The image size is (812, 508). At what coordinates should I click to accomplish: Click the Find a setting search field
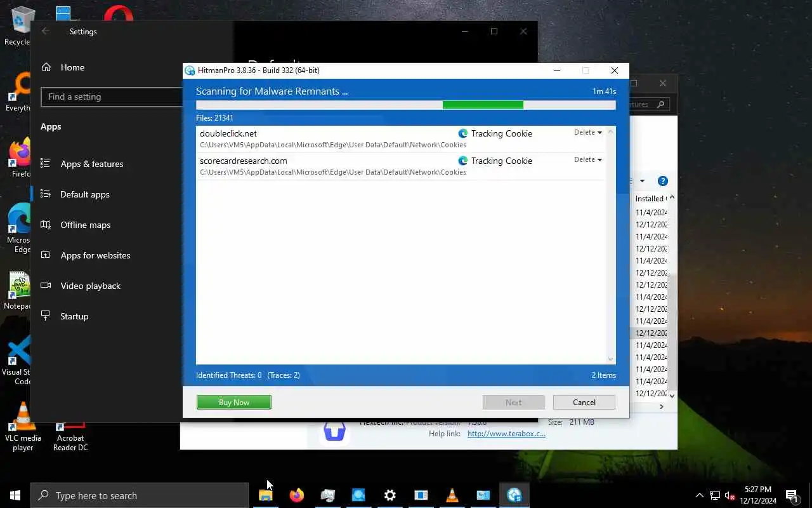pyautogui.click(x=112, y=97)
